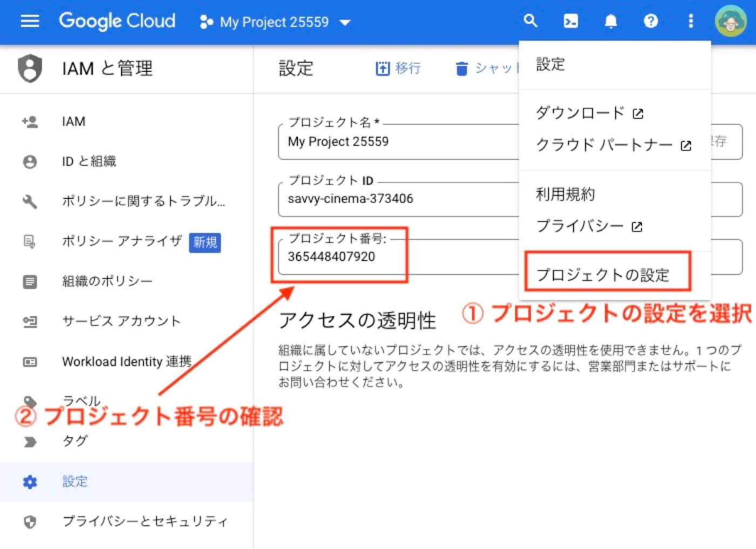Image resolution: width=756 pixels, height=549 pixels.
Task: Open ポリシー アナライザ sidebar item
Action: click(127, 241)
